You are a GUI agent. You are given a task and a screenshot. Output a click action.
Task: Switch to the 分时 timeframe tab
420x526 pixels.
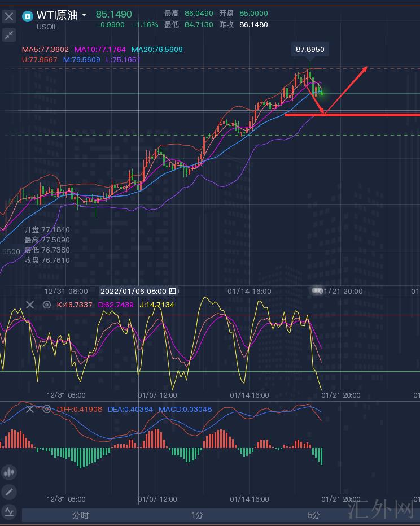point(80,515)
